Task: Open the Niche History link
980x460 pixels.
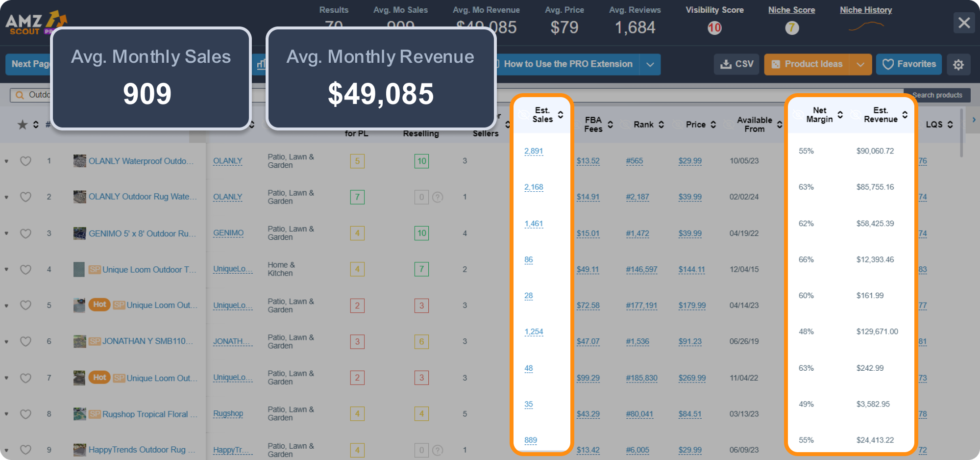Action: point(865,10)
